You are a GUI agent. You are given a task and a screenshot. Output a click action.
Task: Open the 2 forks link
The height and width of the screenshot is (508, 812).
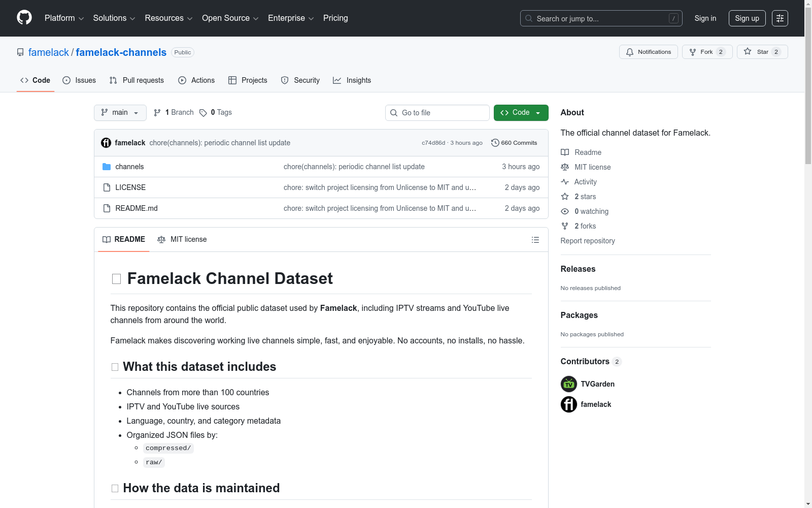[585, 226]
